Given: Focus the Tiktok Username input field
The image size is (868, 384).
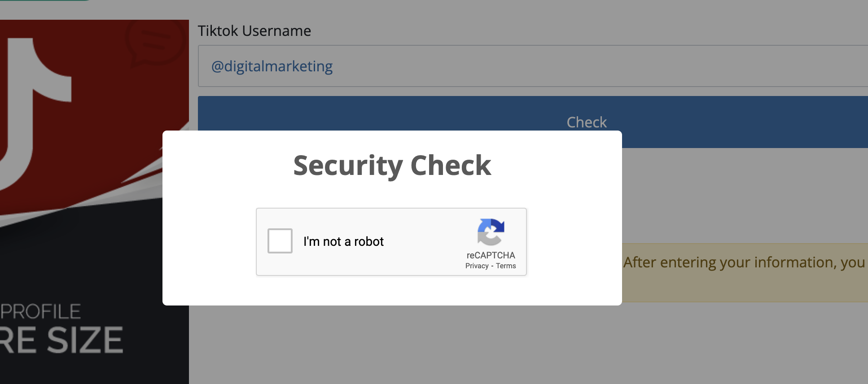Looking at the screenshot, I should pos(533,66).
